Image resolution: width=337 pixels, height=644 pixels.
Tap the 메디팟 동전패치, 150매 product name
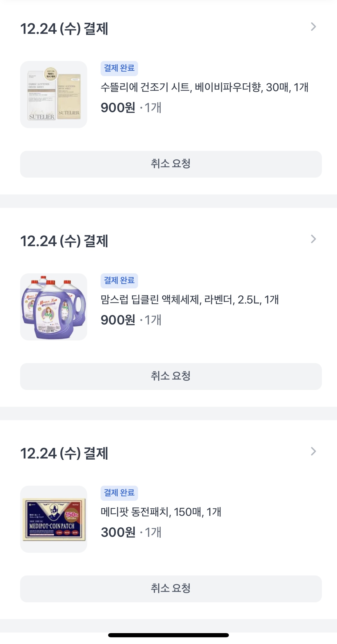coord(161,512)
